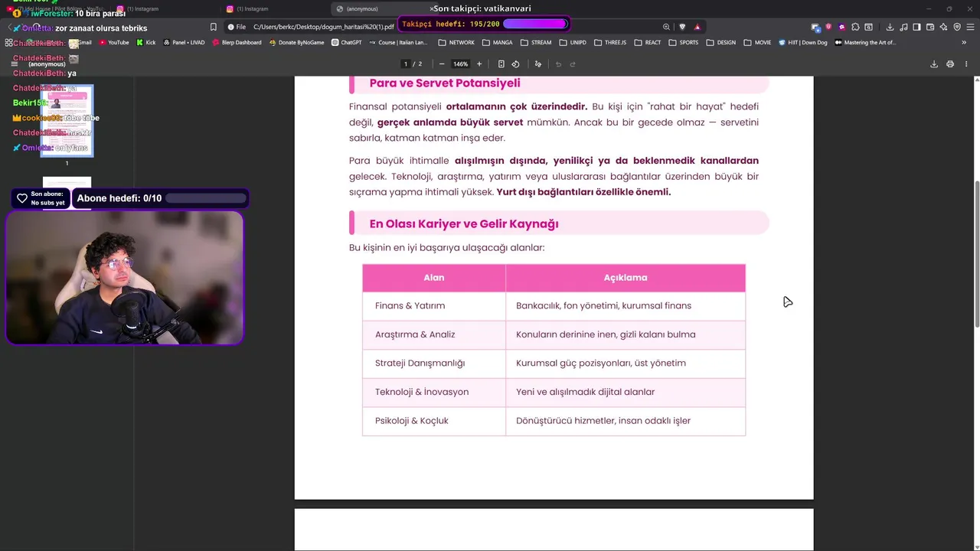Click the 'Teknoloji & İnovasyon' table cell

coord(434,392)
